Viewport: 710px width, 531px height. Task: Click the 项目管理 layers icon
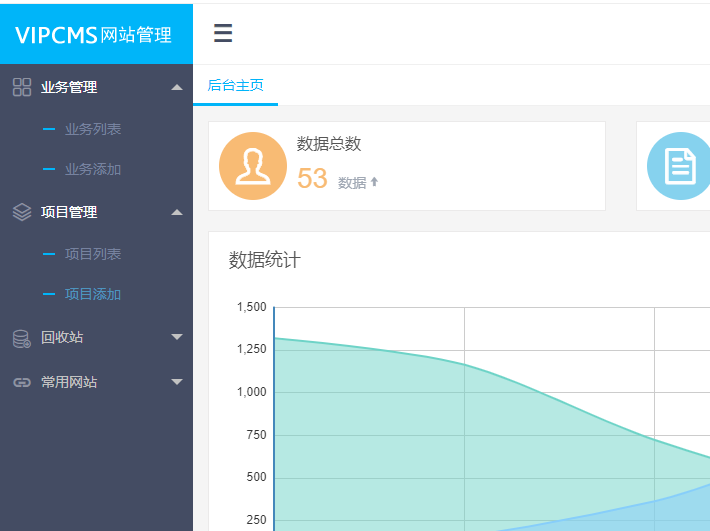tap(22, 212)
